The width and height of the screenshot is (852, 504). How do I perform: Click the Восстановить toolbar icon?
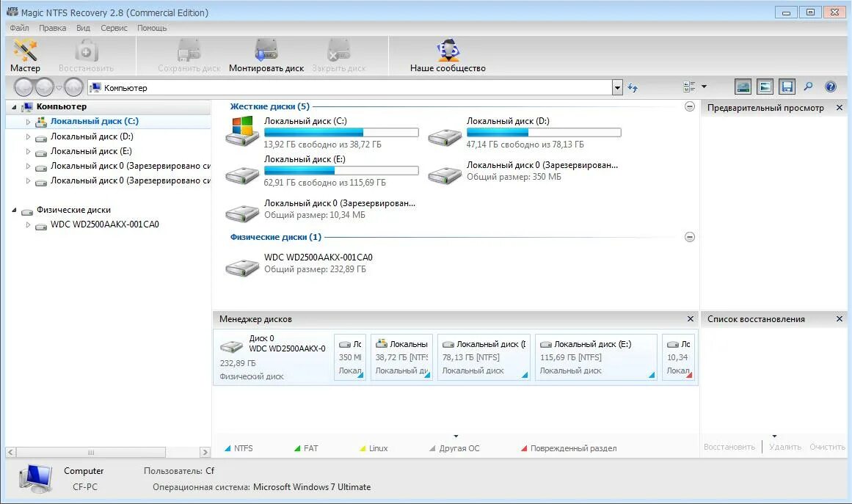click(86, 51)
